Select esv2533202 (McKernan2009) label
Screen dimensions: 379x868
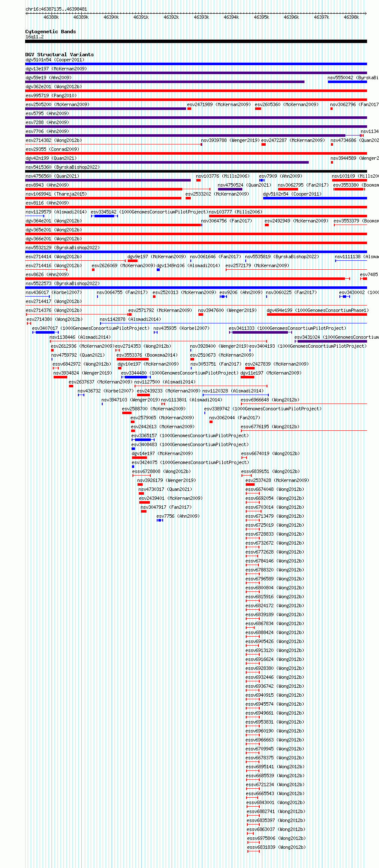coord(217,194)
